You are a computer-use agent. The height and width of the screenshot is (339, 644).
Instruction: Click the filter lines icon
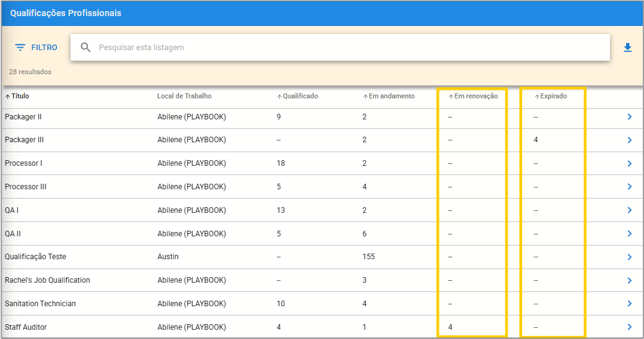tap(20, 48)
